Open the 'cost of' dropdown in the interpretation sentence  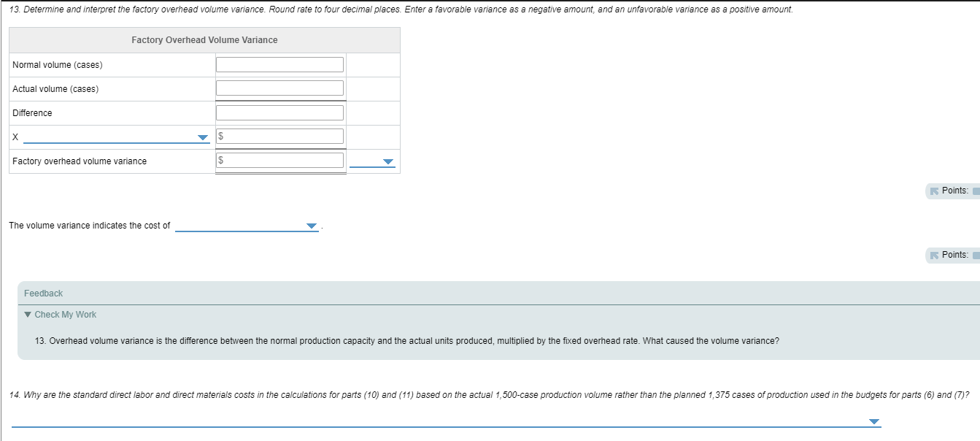(x=248, y=226)
